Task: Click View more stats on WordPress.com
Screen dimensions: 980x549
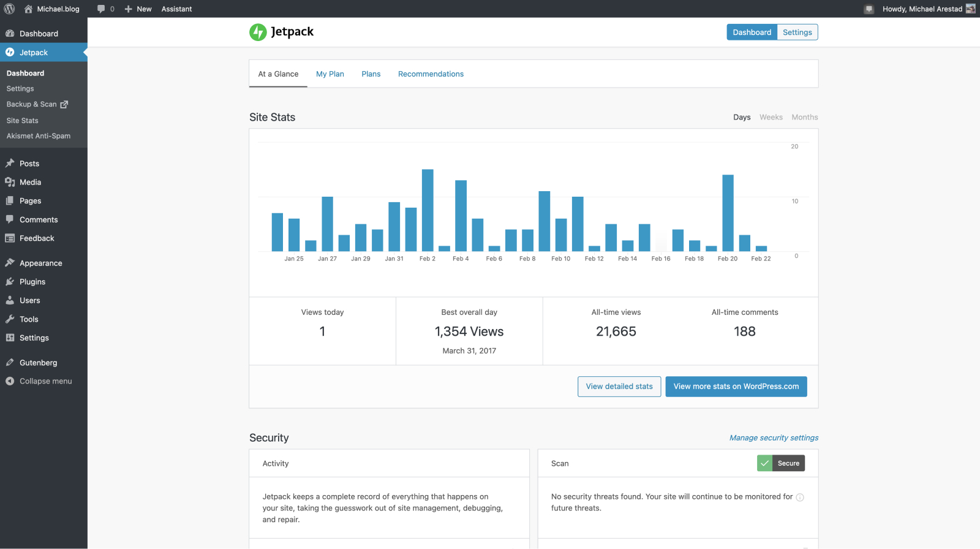Action: [x=736, y=387]
